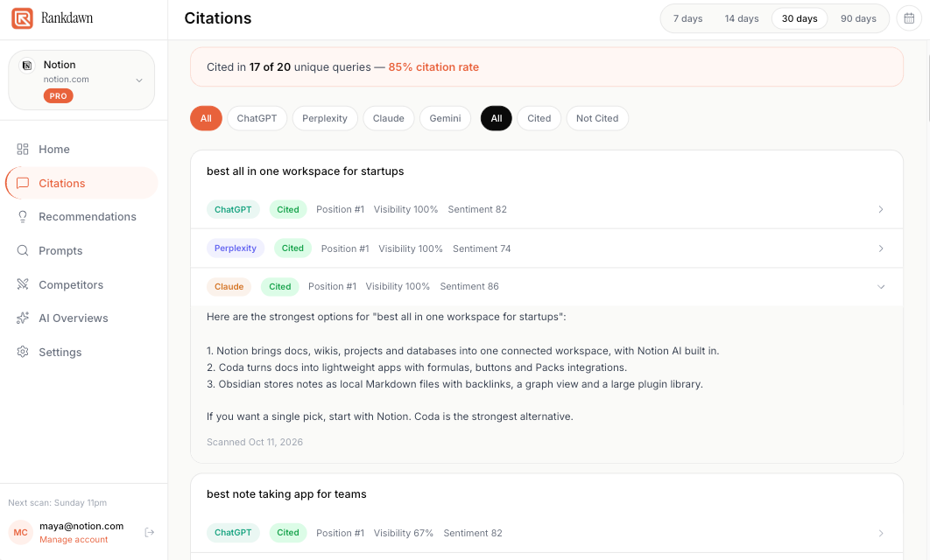The height and width of the screenshot is (560, 930).
Task: Select the 14 days range
Action: [x=742, y=18]
